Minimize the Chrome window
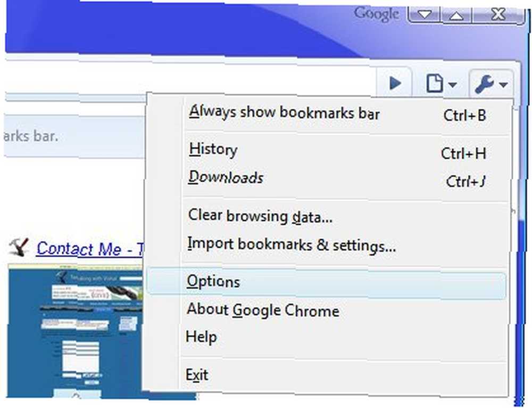Screen dimensions: 532x408 coord(424,14)
